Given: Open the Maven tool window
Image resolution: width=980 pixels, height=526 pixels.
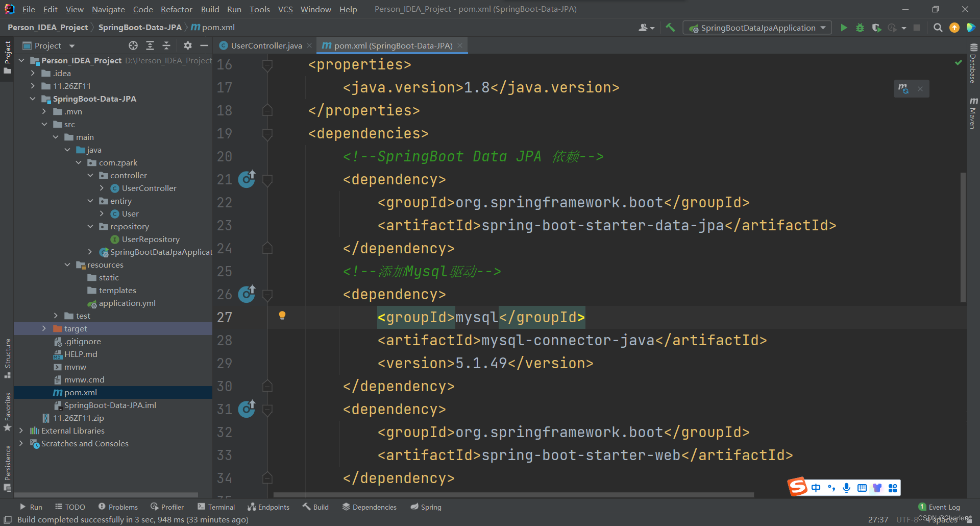Looking at the screenshot, I should (x=973, y=113).
